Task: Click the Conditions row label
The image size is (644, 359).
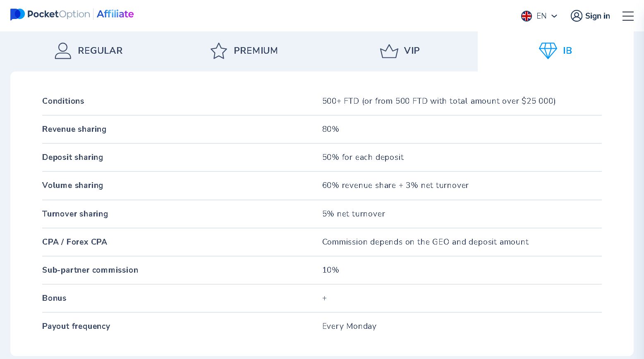Action: point(63,101)
